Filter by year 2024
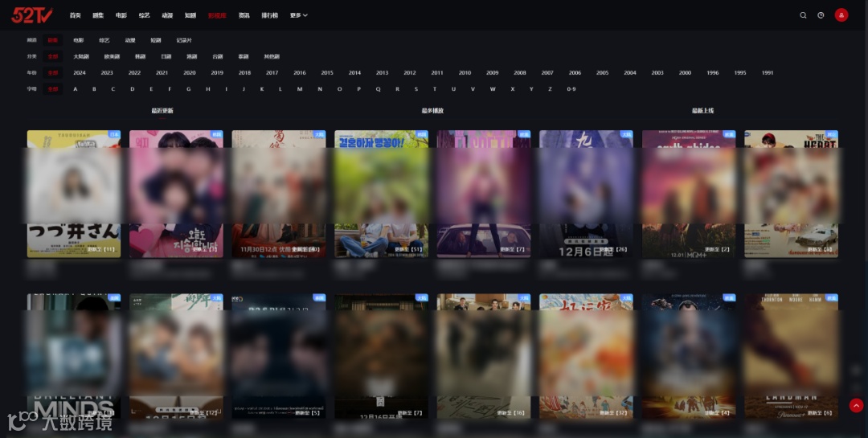This screenshot has width=868, height=438. 79,72
